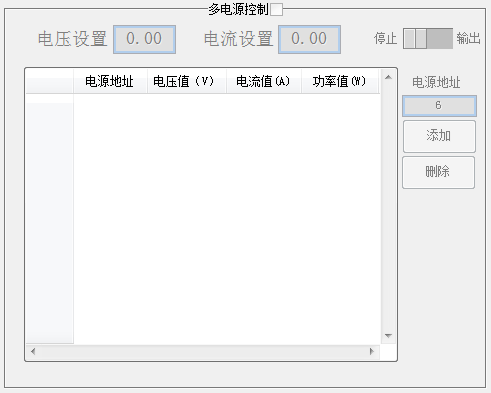Image resolution: width=491 pixels, height=393 pixels.
Task: Click the 电流设置 value field
Action: [x=309, y=39]
